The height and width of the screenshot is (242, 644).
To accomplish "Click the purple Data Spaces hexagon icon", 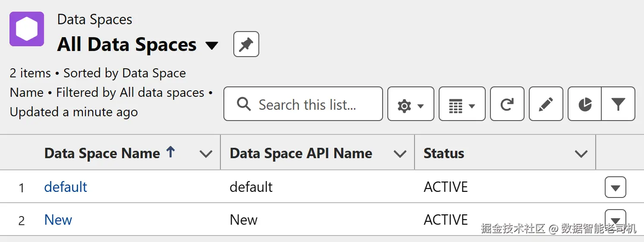I will tap(27, 29).
